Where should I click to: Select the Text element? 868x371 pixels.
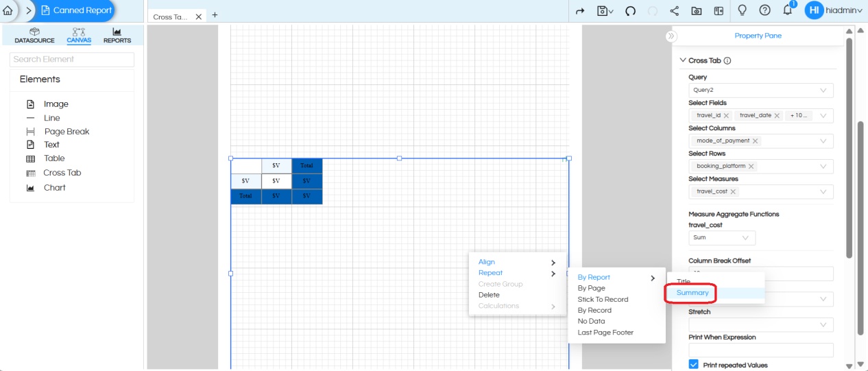(x=52, y=145)
